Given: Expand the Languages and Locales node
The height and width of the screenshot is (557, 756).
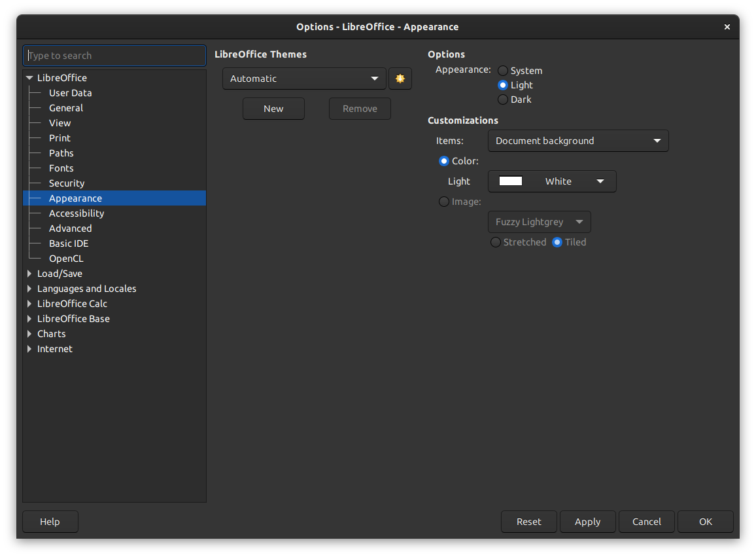Looking at the screenshot, I should tap(29, 289).
